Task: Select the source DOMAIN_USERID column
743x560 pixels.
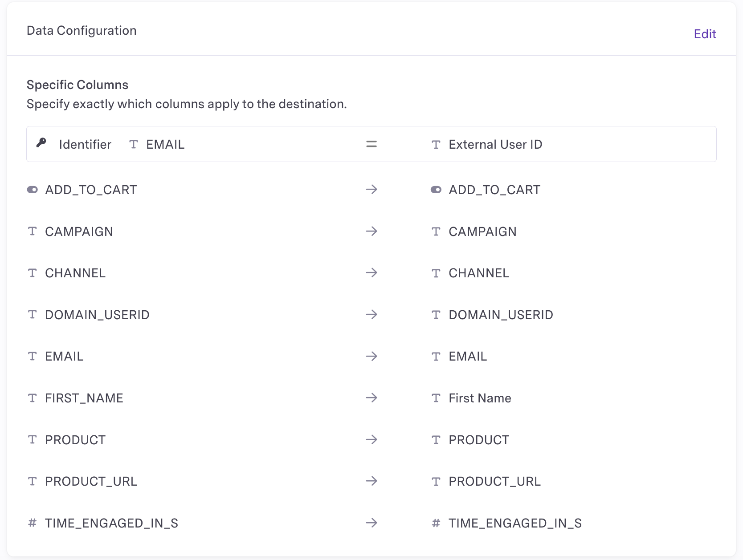Action: pos(97,315)
